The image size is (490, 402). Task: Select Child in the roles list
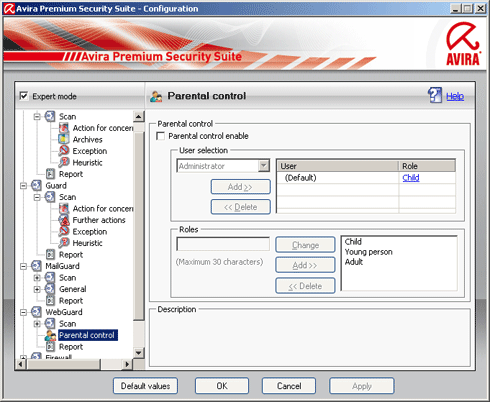tap(353, 241)
